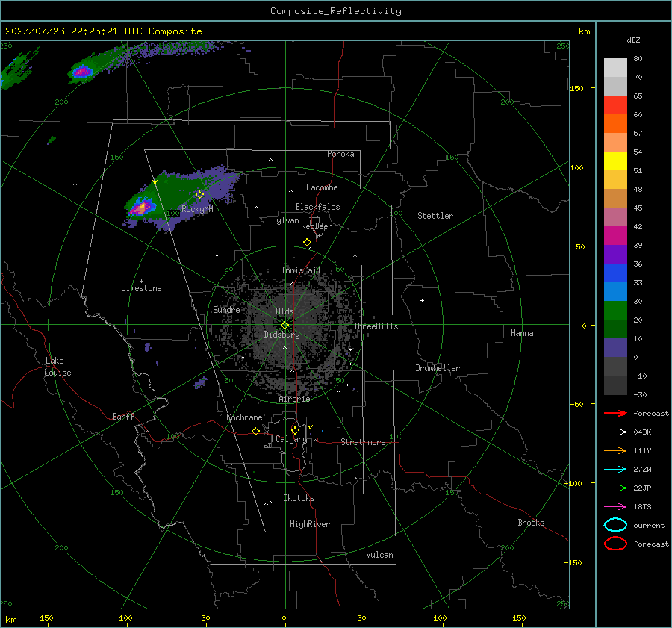Select the red 60–65 dBZ swatch
Viewport: 672px width, 628px height.
615,105
